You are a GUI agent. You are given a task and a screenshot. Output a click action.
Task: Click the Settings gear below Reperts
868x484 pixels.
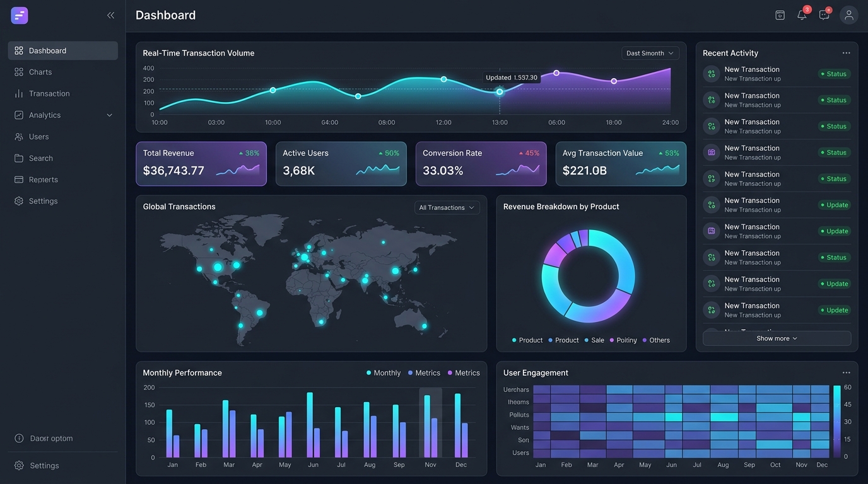(19, 201)
